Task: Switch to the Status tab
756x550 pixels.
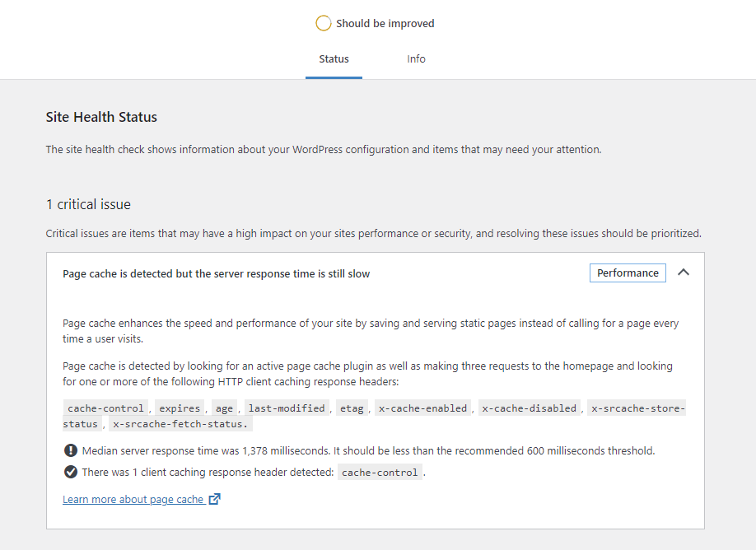Action: coord(334,59)
